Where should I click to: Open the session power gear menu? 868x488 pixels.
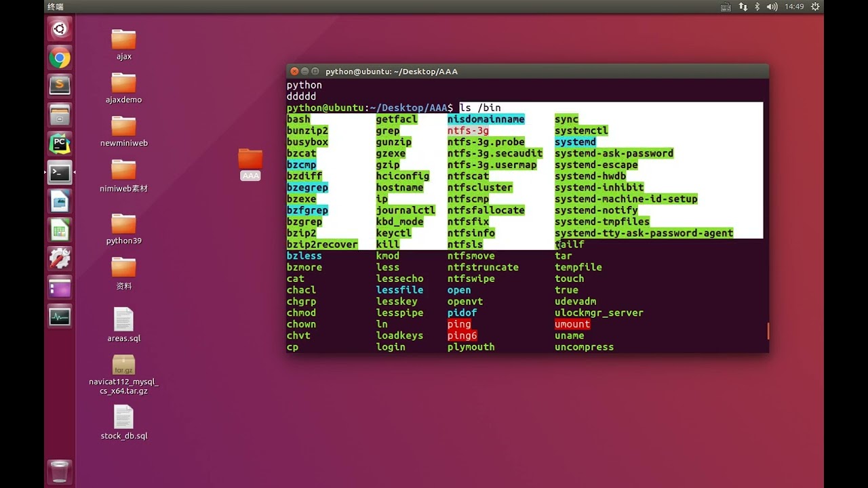point(815,7)
